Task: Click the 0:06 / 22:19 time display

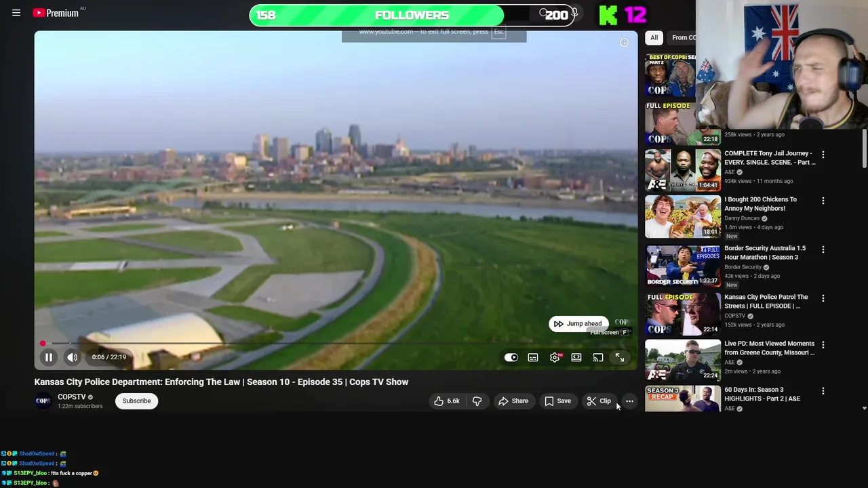Action: (x=109, y=357)
